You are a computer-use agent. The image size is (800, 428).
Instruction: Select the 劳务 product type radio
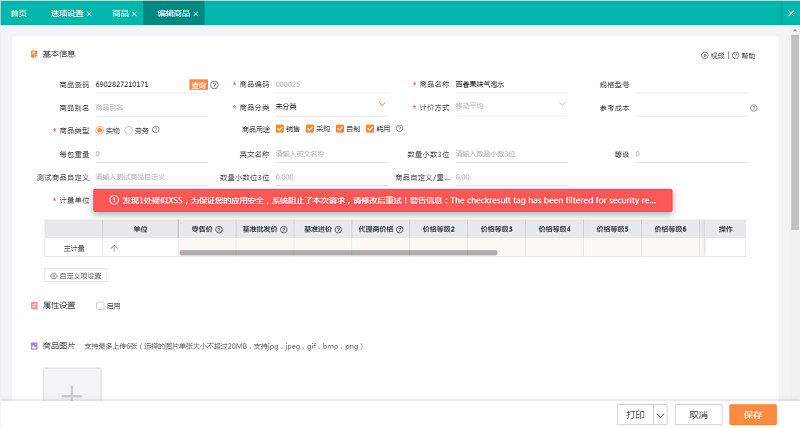coord(129,131)
